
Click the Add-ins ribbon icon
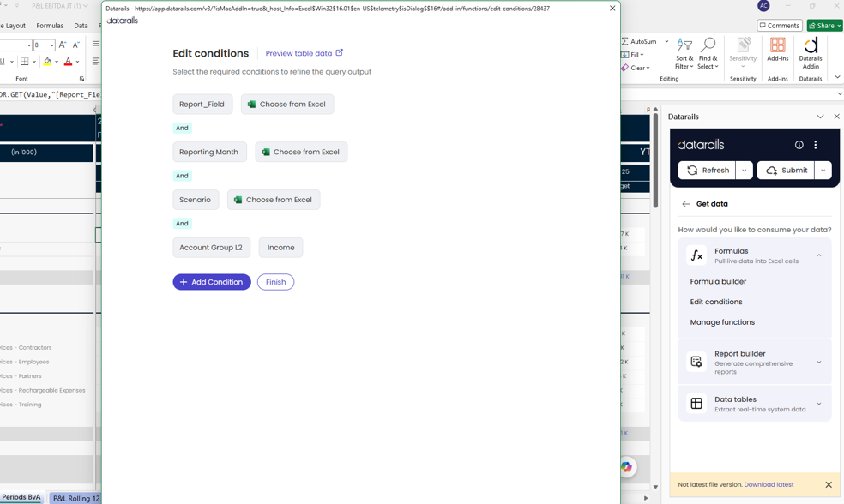click(777, 49)
